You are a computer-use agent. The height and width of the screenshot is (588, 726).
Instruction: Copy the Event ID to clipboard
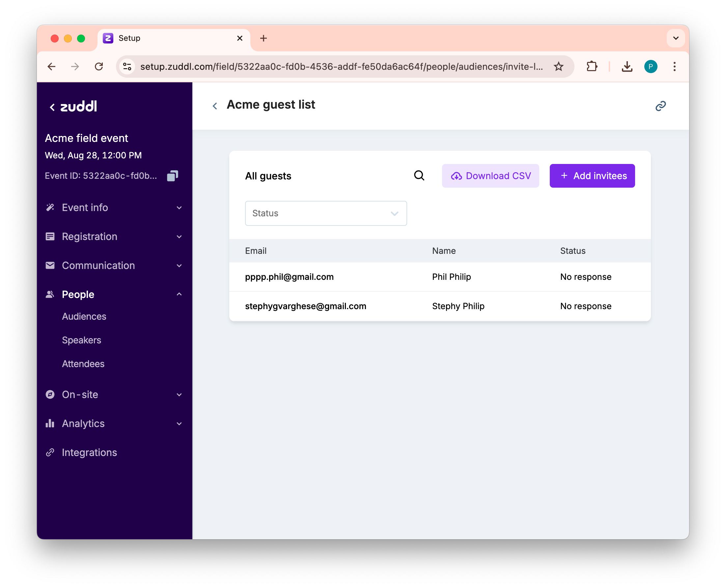[x=172, y=176]
